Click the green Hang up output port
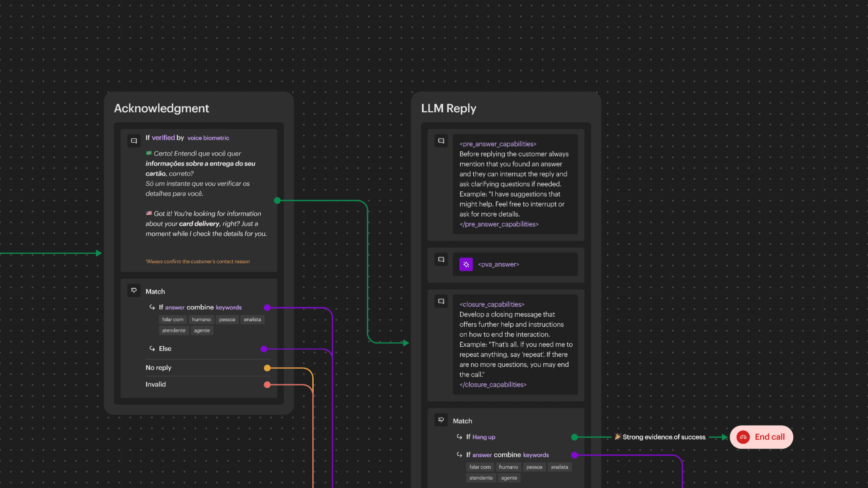 [x=574, y=437]
